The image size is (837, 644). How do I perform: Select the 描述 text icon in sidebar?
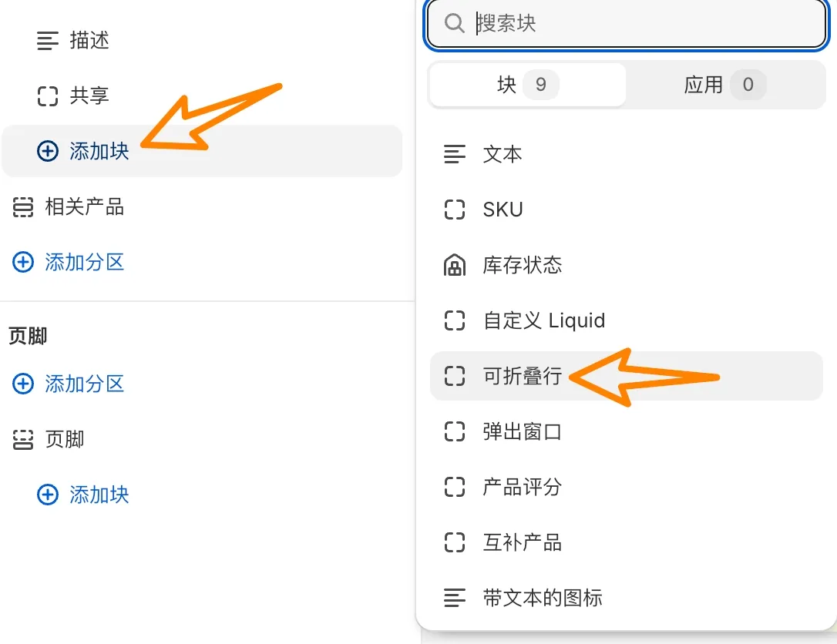click(x=46, y=41)
